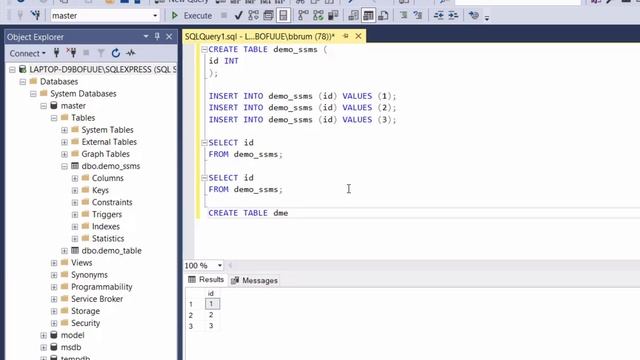Open Object Explorer window position dropdown arrow
640x360 pixels.
click(146, 37)
